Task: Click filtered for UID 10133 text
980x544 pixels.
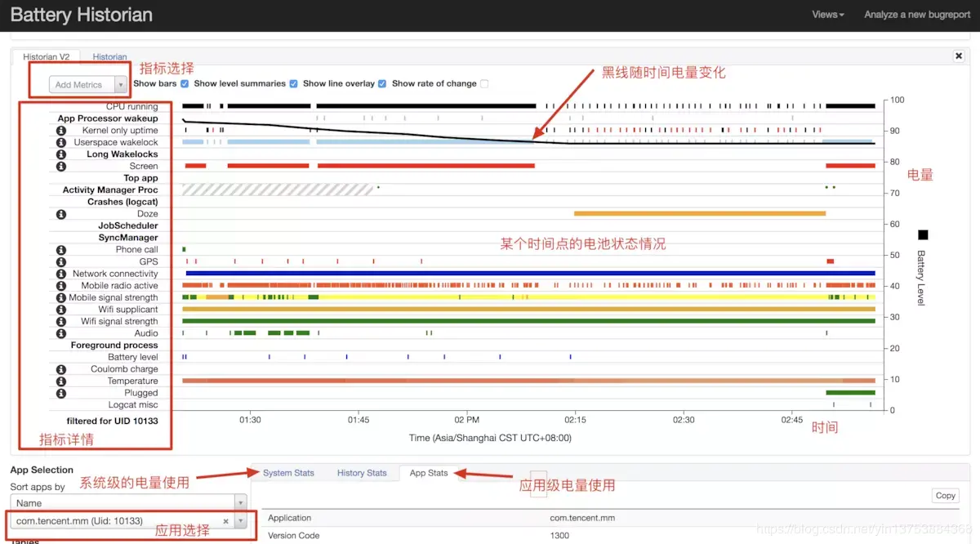Action: click(113, 421)
